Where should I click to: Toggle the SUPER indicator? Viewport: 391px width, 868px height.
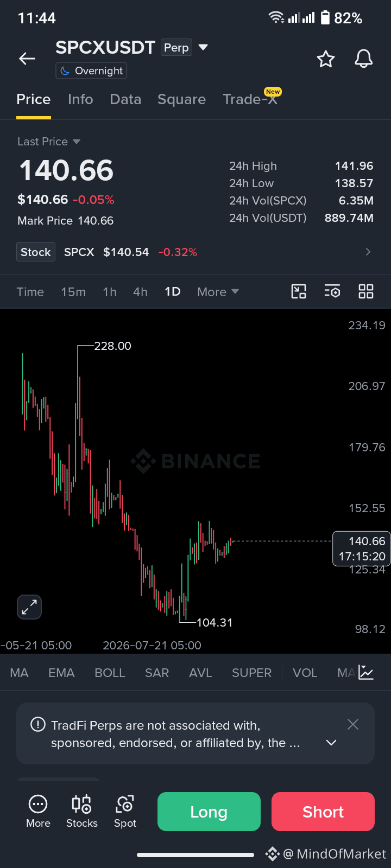(x=251, y=673)
